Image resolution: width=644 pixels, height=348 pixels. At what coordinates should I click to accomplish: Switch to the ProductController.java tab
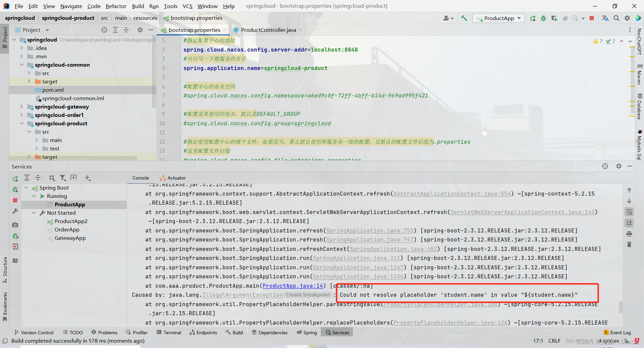point(268,30)
